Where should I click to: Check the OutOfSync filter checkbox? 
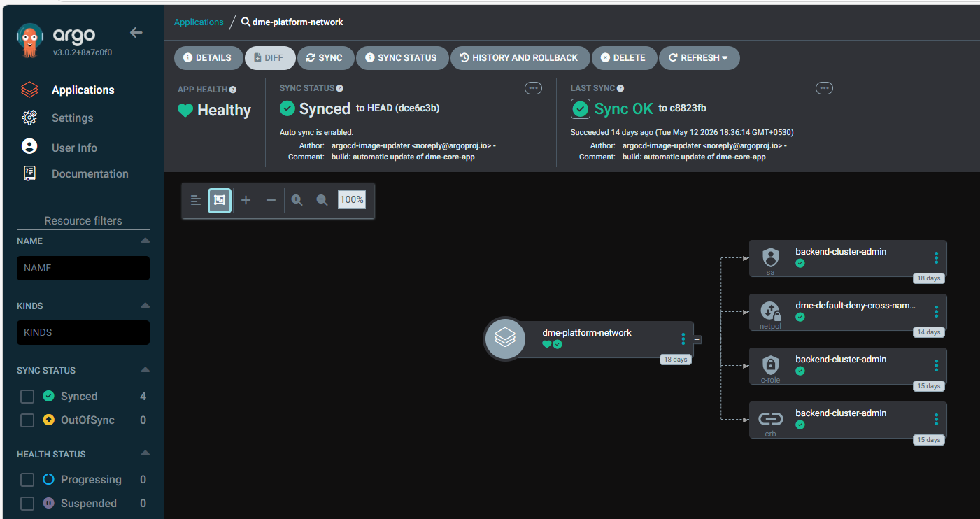pos(27,420)
